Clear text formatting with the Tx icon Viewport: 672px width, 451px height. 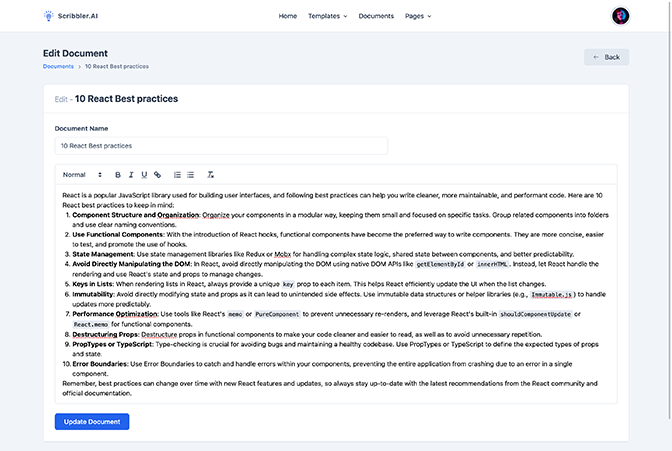pyautogui.click(x=210, y=175)
